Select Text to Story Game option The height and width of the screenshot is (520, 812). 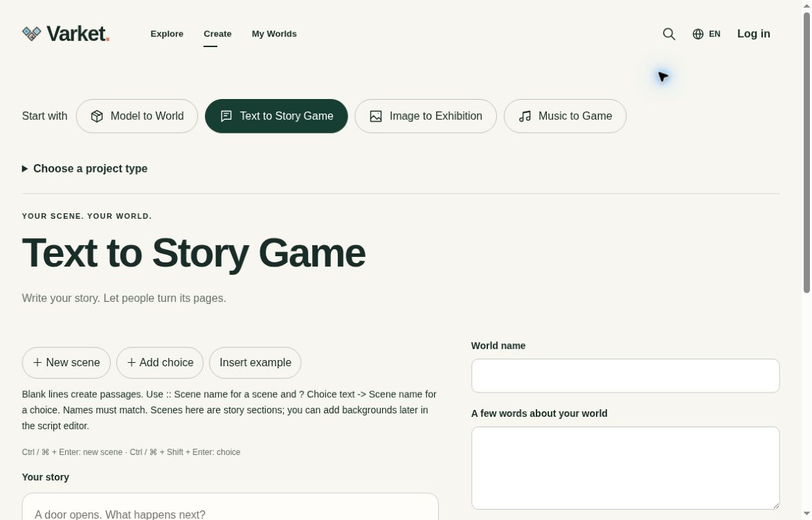point(276,116)
